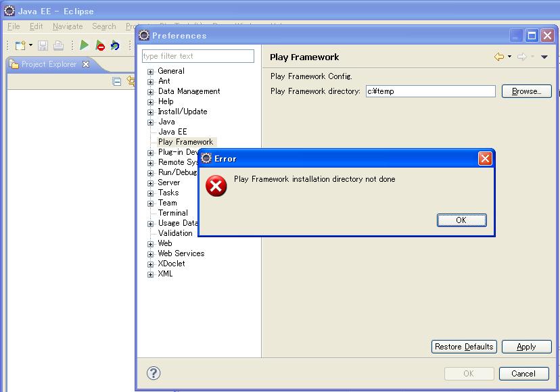Click the green play icon in the toolbar

[85, 45]
